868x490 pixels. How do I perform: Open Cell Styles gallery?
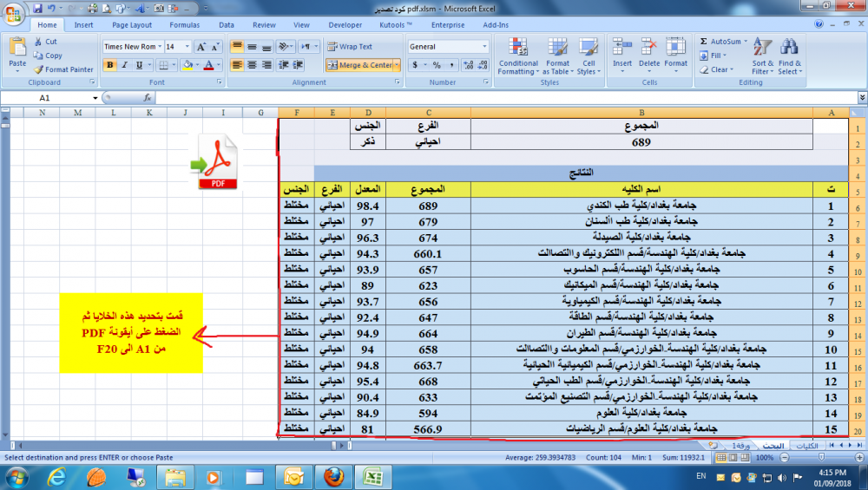click(x=588, y=56)
